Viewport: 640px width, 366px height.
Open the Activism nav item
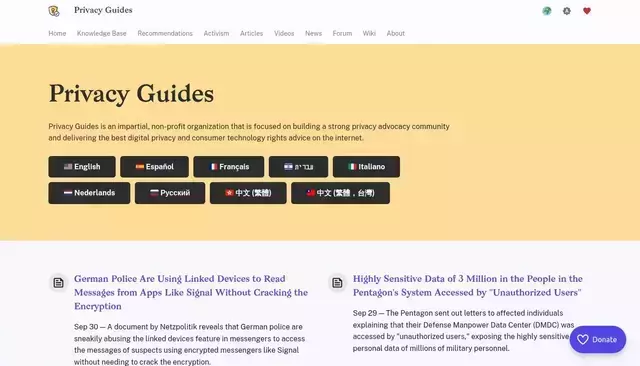pyautogui.click(x=216, y=33)
